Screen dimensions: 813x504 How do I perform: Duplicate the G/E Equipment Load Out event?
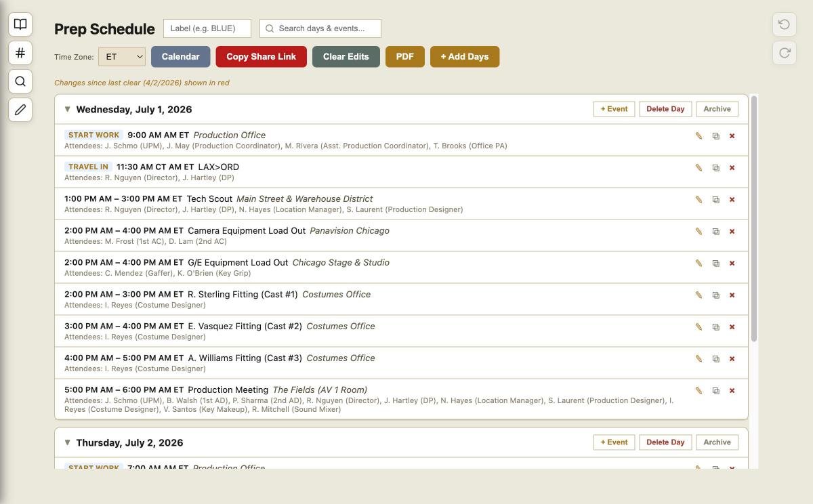click(x=715, y=264)
